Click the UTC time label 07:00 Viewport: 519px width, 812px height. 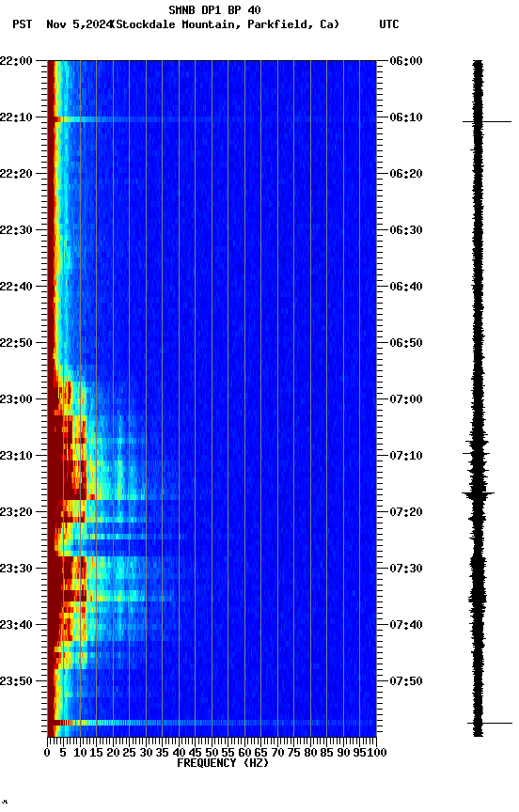(405, 399)
